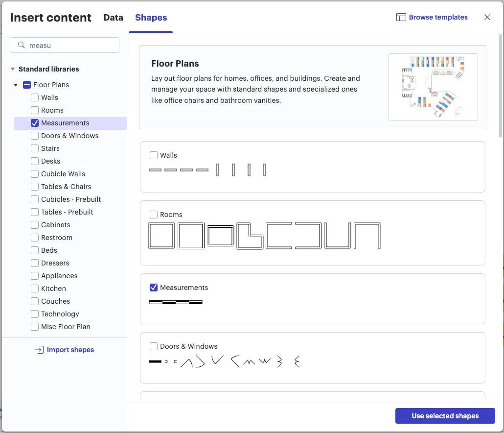
Task: Click Use selected shapes button
Action: point(445,416)
